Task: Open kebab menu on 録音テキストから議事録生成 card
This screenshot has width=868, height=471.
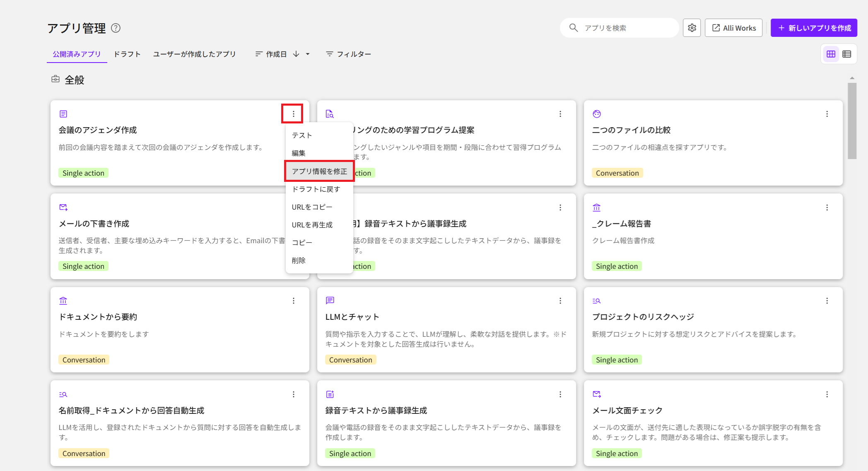Action: (x=560, y=394)
